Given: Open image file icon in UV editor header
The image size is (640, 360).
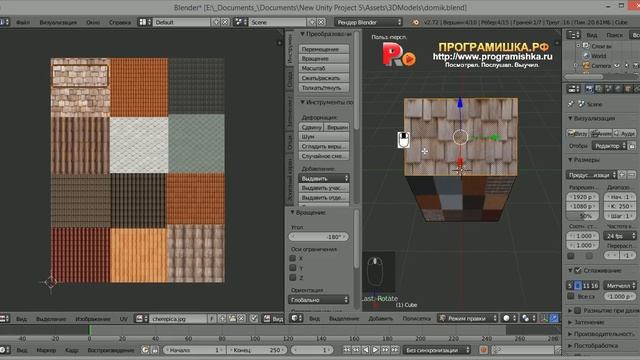Looking at the screenshot, I should (232, 318).
